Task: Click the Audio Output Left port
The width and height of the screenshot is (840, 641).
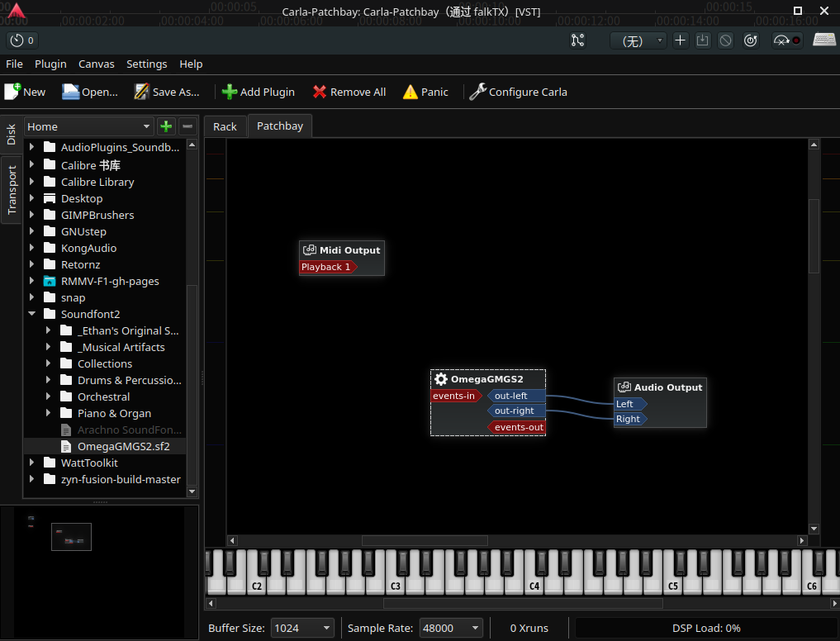Action: coord(630,404)
